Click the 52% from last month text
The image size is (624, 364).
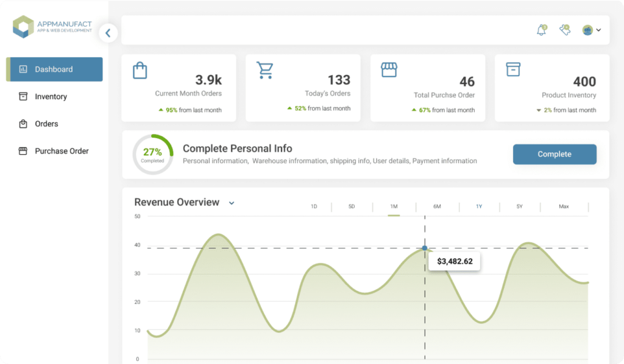(x=319, y=108)
